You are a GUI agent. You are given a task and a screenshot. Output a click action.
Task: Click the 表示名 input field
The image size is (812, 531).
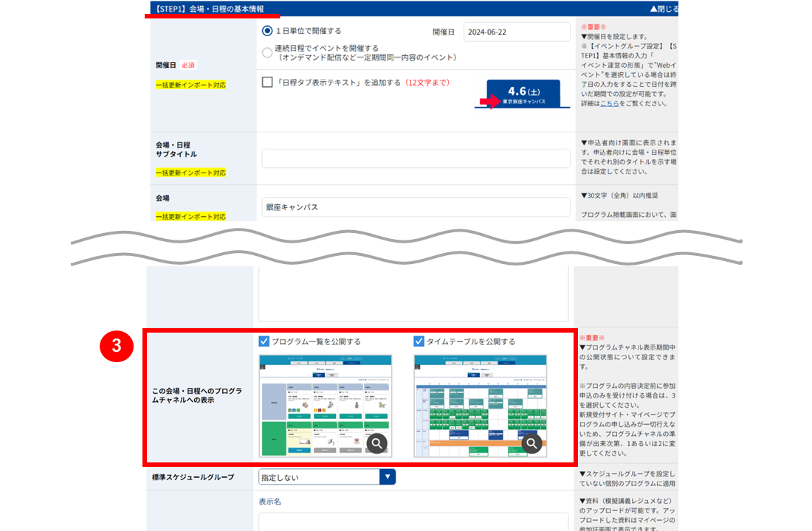click(413, 521)
